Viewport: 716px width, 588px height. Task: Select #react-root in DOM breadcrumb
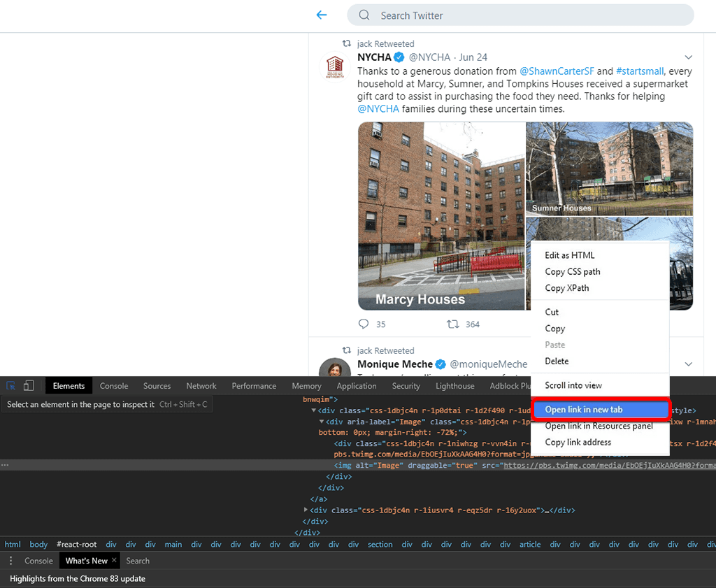[76, 544]
